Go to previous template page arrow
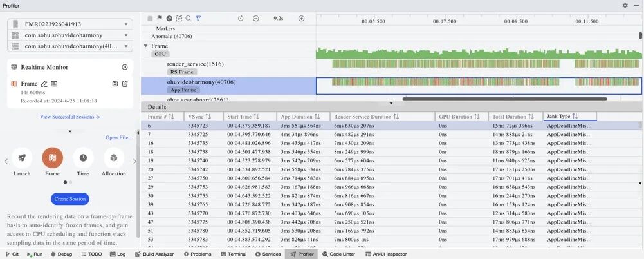644x259 pixels. coord(6,161)
